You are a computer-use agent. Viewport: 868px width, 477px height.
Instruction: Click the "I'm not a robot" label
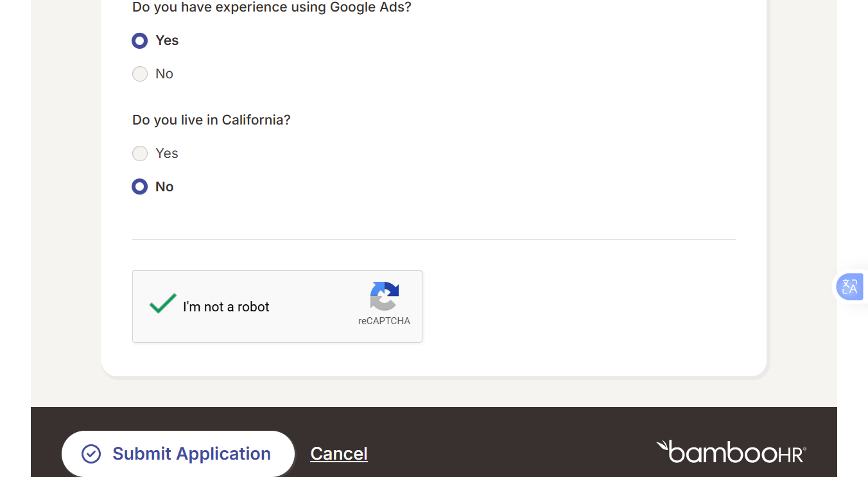[x=226, y=307]
